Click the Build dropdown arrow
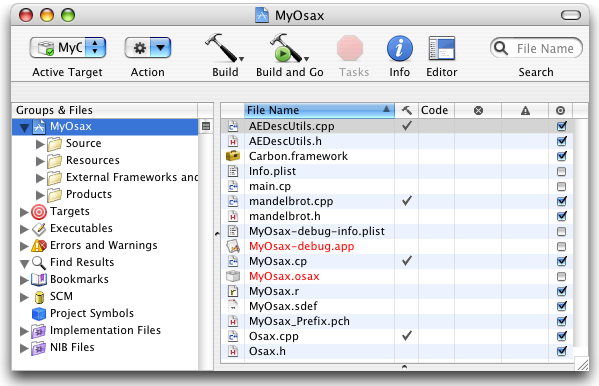 point(241,59)
